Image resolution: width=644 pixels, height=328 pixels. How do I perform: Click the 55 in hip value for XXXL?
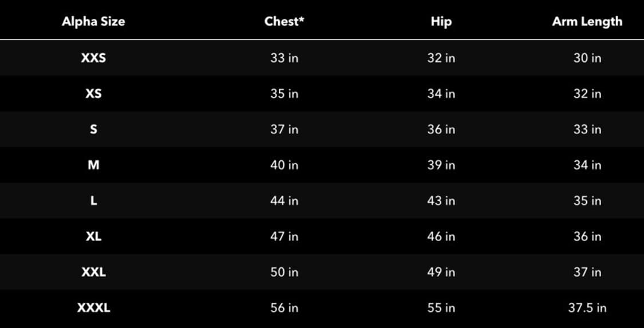[441, 308]
